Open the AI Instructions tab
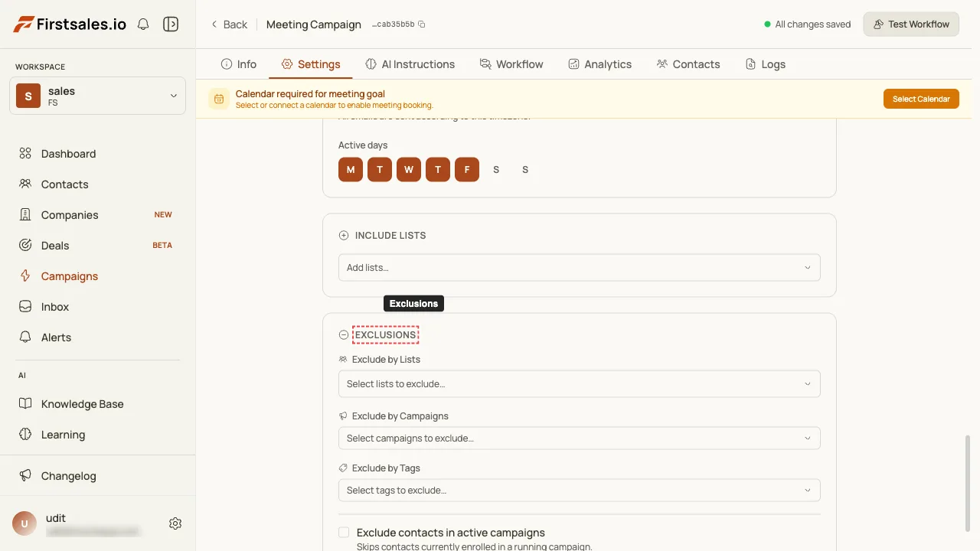Image resolution: width=980 pixels, height=551 pixels. tap(410, 64)
